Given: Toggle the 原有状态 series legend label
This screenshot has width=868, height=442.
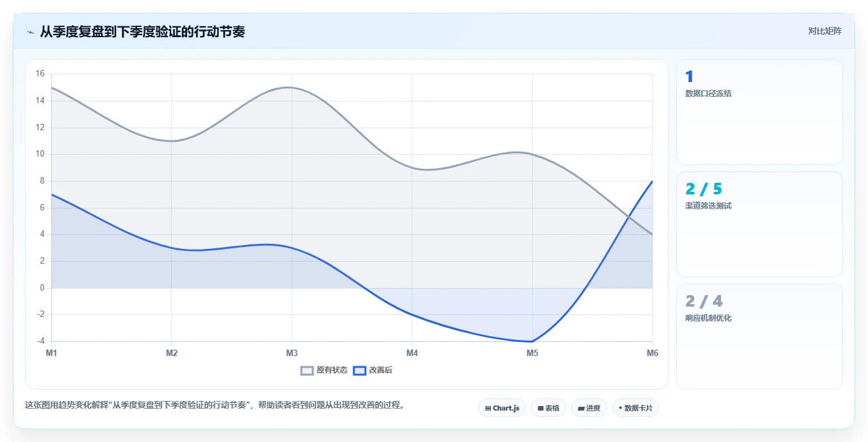Looking at the screenshot, I should pos(332,370).
